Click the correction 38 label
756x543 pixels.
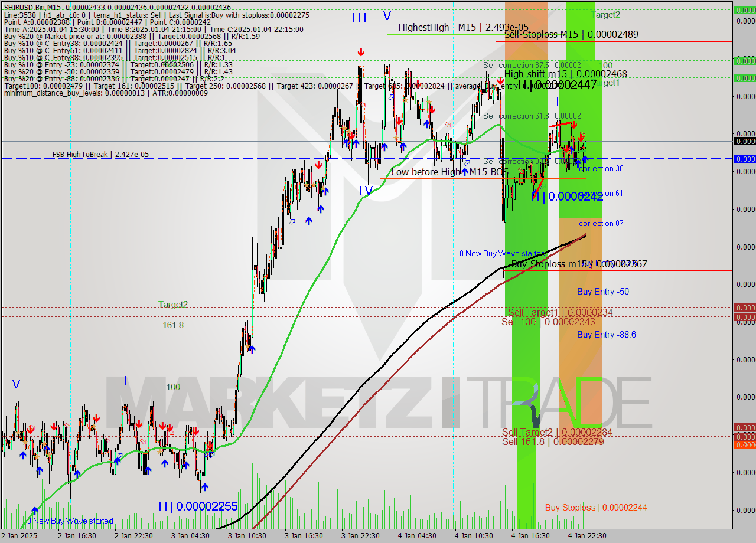click(601, 169)
